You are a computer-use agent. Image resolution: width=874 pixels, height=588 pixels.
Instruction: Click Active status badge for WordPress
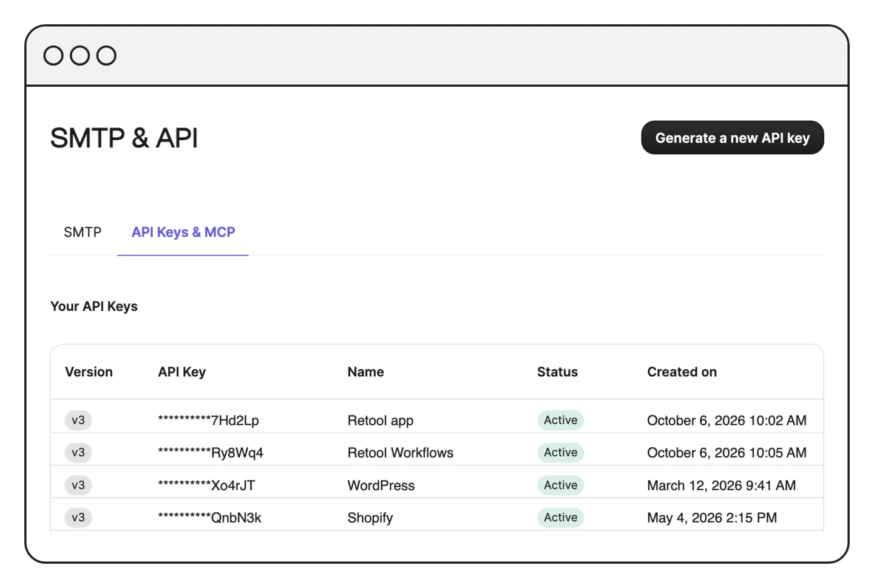point(560,485)
